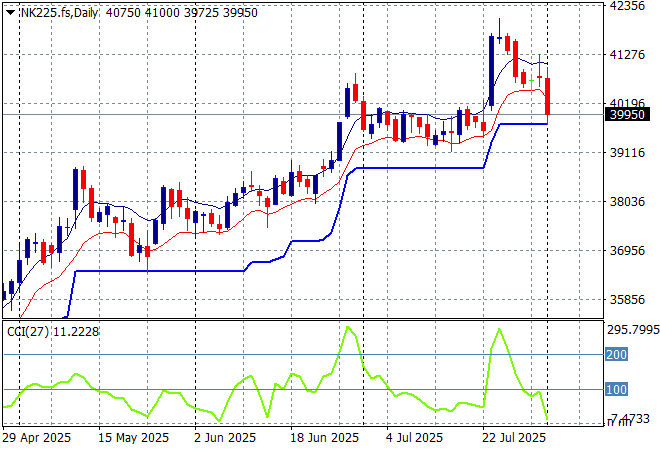Select the latest red candle at chart right
This screenshot has width=660, height=450.
pos(548,96)
